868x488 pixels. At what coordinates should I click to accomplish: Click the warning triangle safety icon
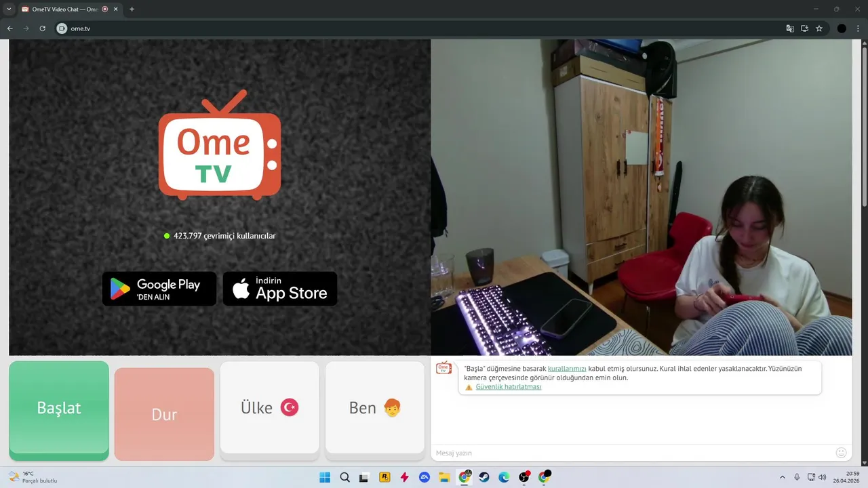(x=469, y=388)
